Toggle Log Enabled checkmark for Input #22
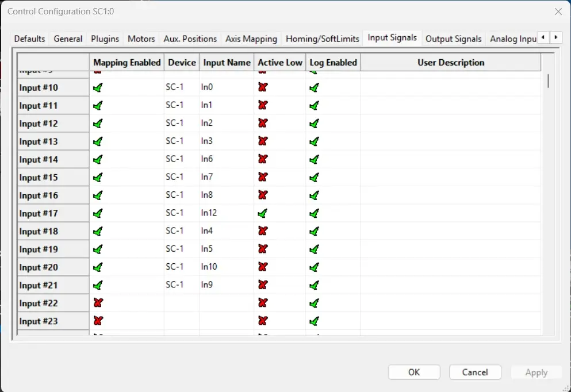 [x=315, y=303]
